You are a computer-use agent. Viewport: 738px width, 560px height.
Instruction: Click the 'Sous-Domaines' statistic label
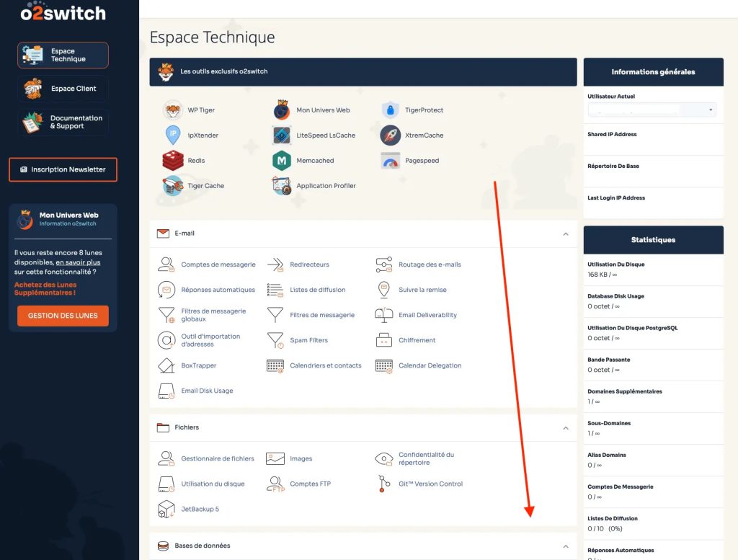point(609,423)
